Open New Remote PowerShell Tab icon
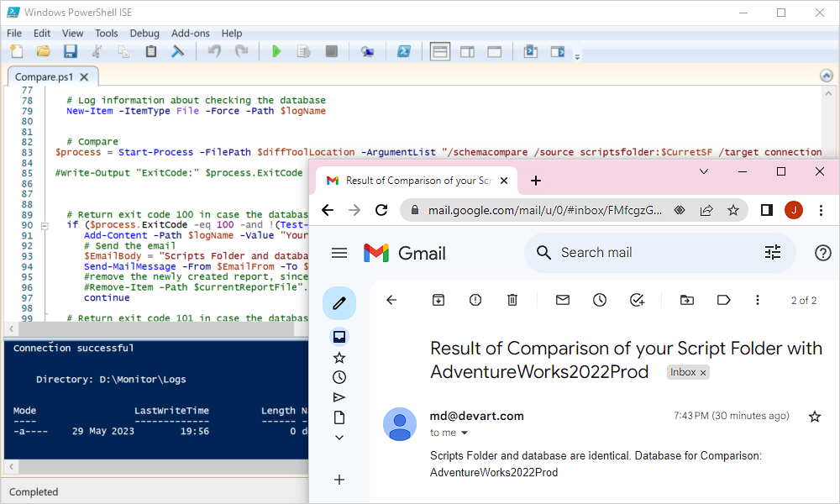Viewport: 840px width, 504px height. [367, 51]
